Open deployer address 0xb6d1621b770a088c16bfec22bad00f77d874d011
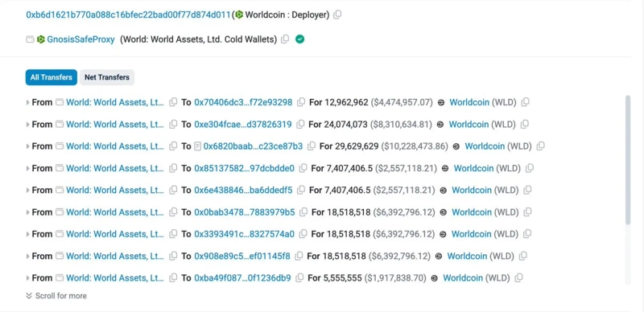The width and height of the screenshot is (644, 312). pyautogui.click(x=128, y=14)
